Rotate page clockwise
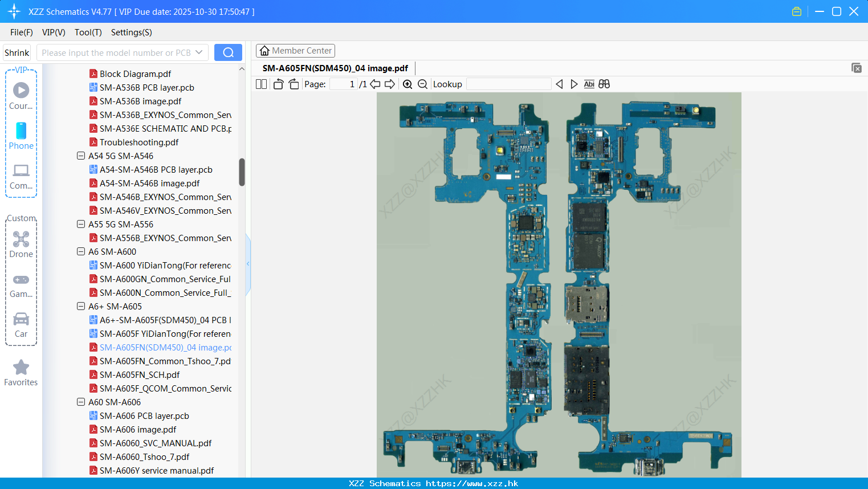Image resolution: width=868 pixels, height=489 pixels. point(294,84)
